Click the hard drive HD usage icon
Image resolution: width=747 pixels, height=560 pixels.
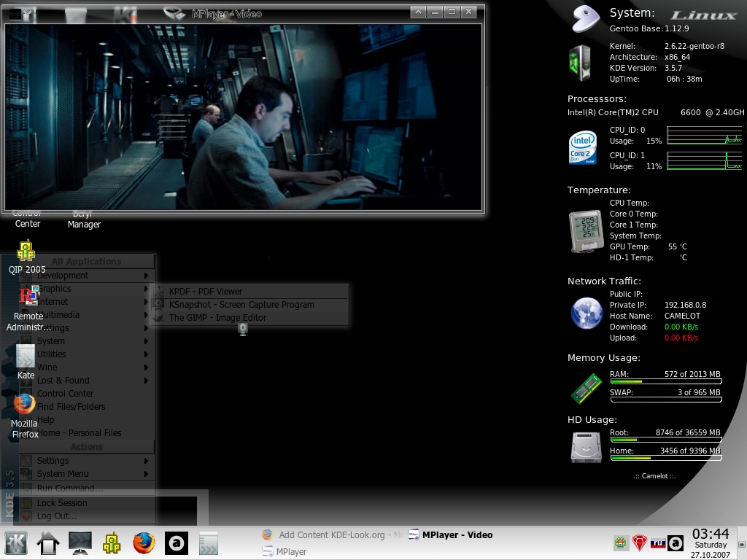[586, 447]
